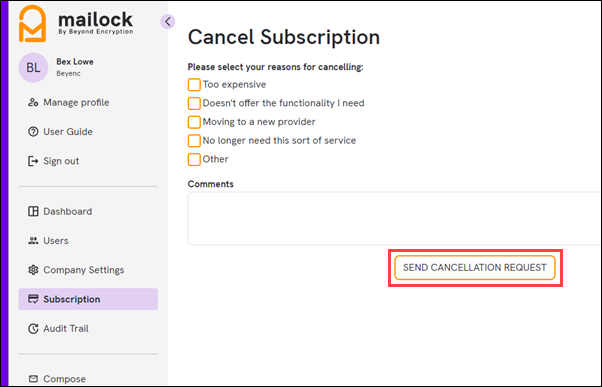Select the Moving to a new provider checkbox
602x387 pixels.
pos(194,122)
